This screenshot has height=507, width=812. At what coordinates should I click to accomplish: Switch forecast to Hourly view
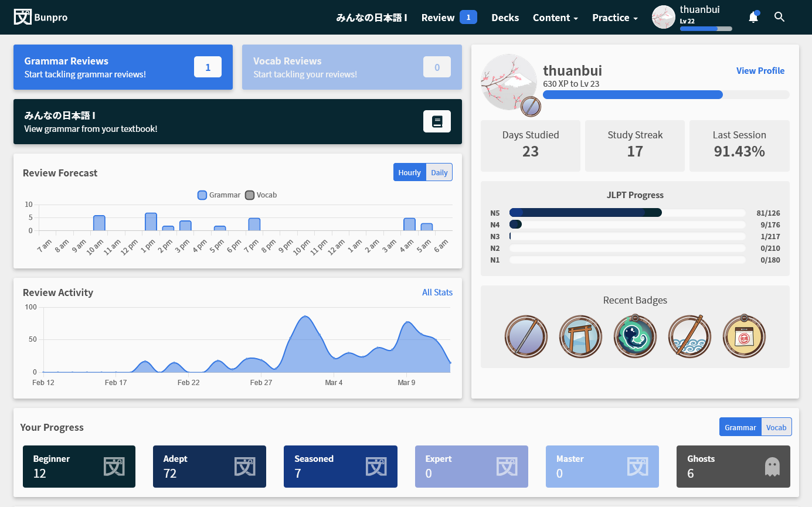(409, 172)
